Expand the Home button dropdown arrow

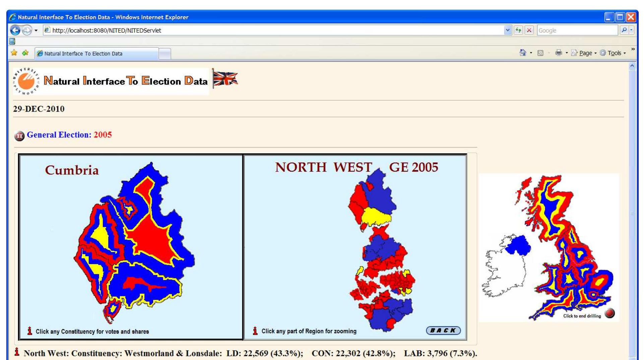(531, 53)
